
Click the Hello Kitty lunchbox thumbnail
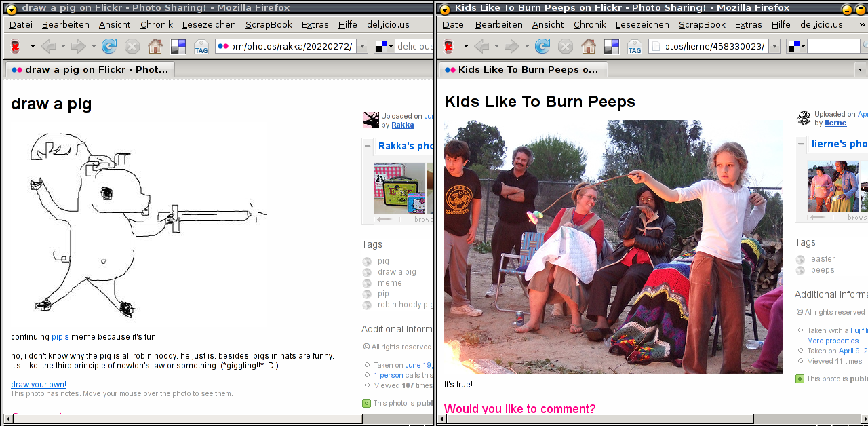pyautogui.click(x=399, y=189)
